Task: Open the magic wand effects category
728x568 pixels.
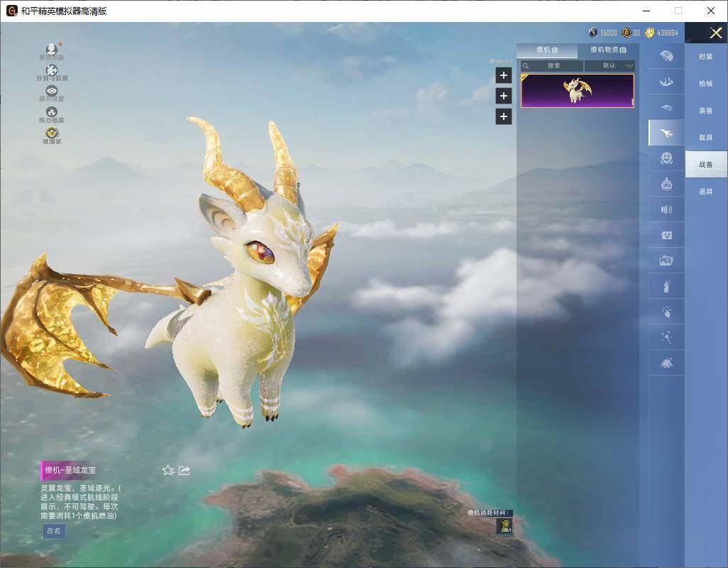Action: 666,337
